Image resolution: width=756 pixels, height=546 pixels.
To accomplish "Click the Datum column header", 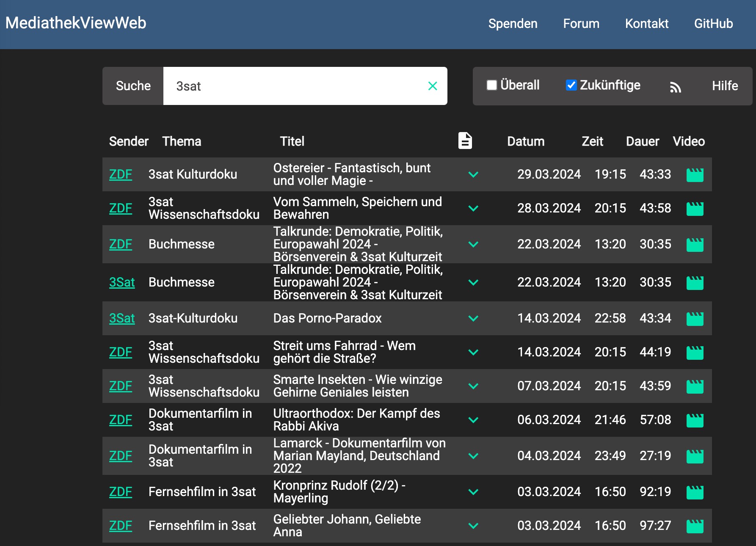I will coord(526,141).
